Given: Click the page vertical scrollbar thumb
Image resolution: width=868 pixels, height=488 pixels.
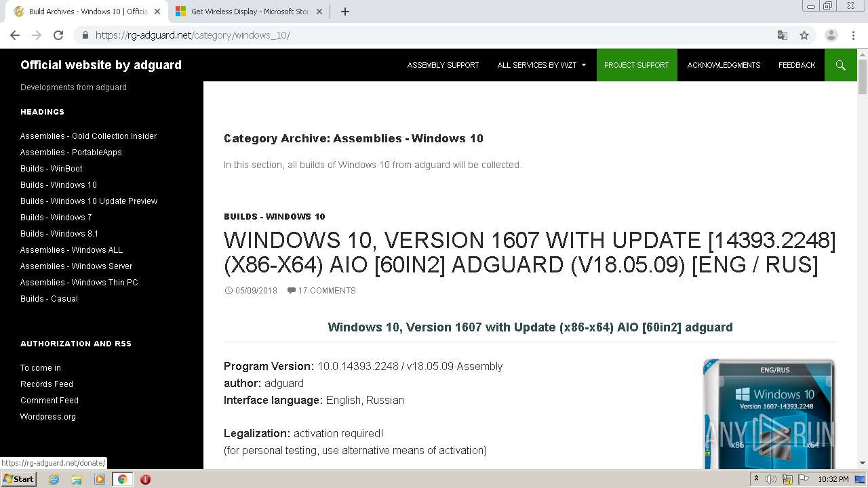Looking at the screenshot, I should point(863,77).
